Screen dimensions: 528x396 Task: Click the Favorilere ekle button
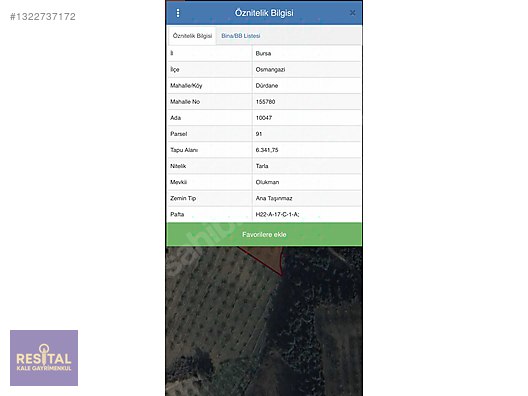[264, 234]
